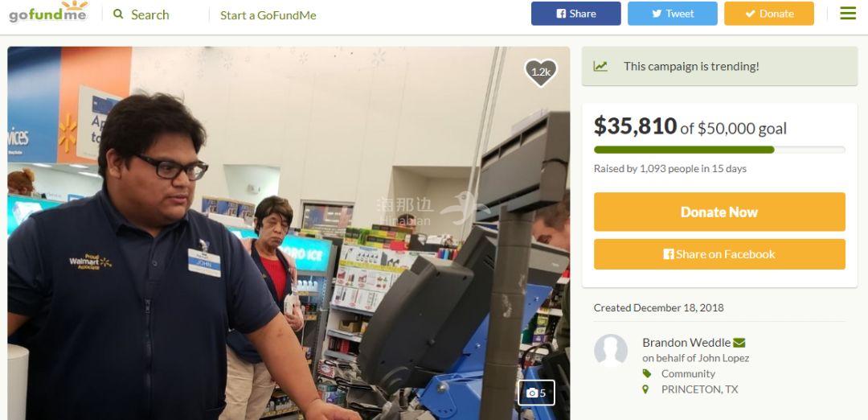Viewport: 868px width, 420px height.
Task: Click Brandon Weddle's avatar picture
Action: [x=611, y=350]
